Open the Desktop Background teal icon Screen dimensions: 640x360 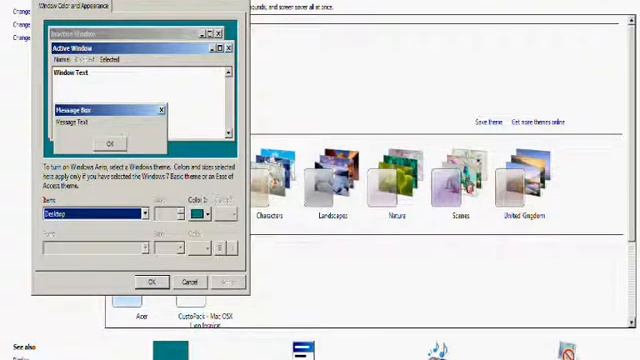click(x=171, y=350)
